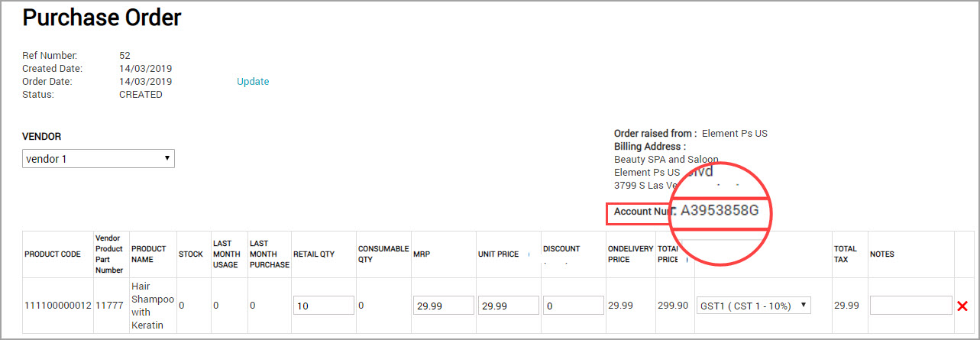Click the STOCK column header
980x340 pixels.
click(191, 254)
